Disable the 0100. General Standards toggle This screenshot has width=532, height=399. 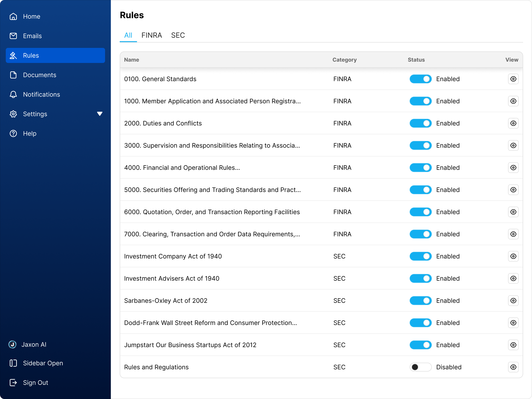421,79
